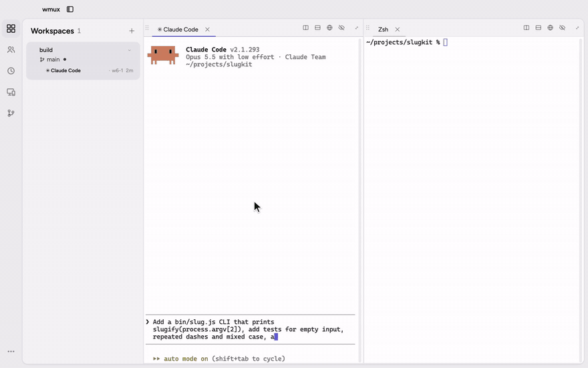Open browser globe icon in Zsh pane
Image resolution: width=588 pixels, height=368 pixels.
point(550,28)
